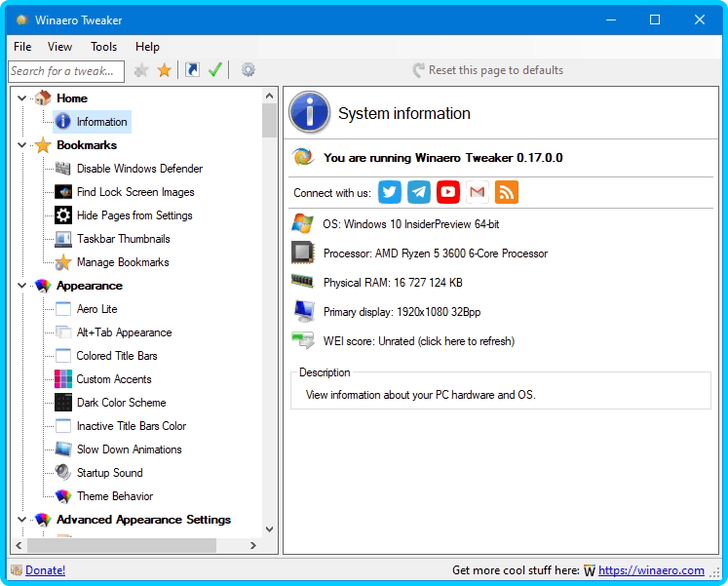This screenshot has height=586, width=728.
Task: Click the create shortcut arrow icon in toolbar
Action: [192, 70]
